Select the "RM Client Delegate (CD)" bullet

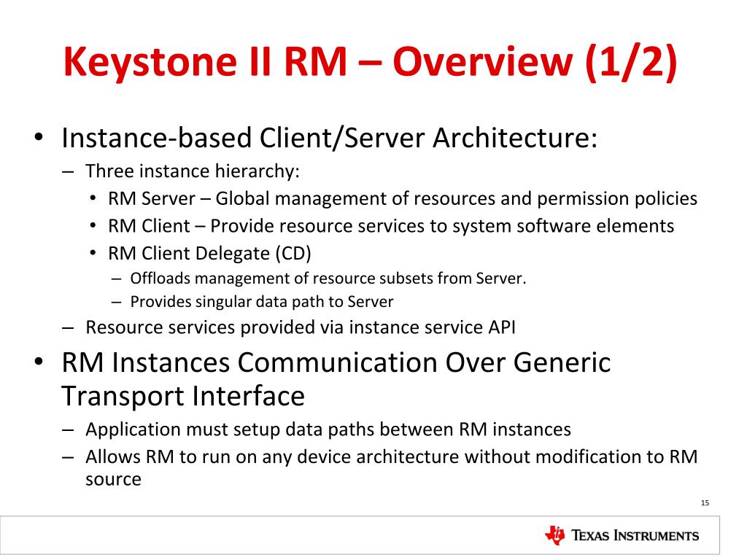pos(209,253)
